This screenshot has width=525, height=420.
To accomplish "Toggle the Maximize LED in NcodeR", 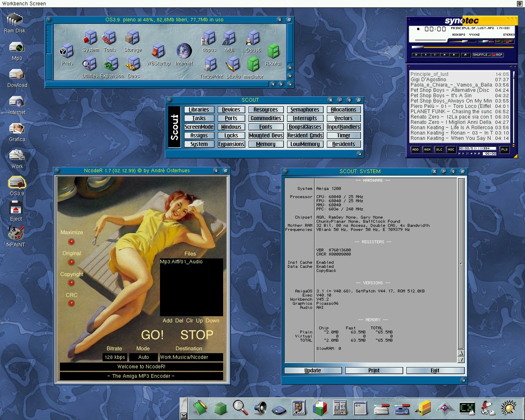I will click(71, 242).
